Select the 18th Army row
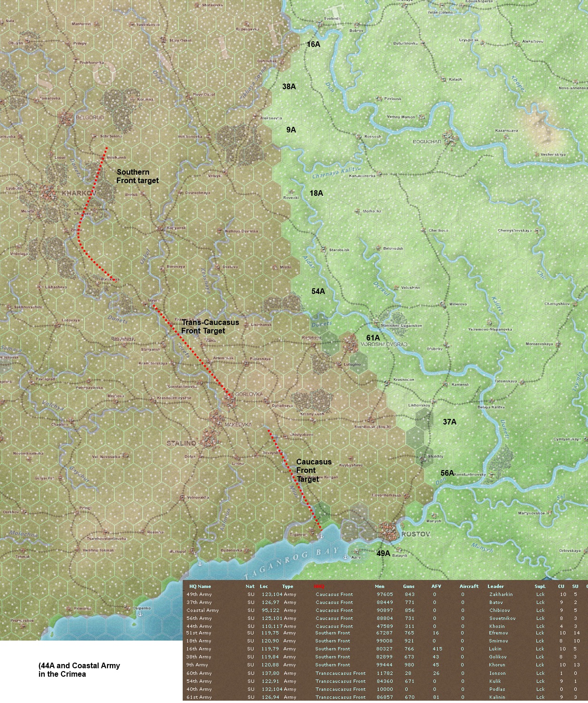The height and width of the screenshot is (703, 588). pos(385,641)
